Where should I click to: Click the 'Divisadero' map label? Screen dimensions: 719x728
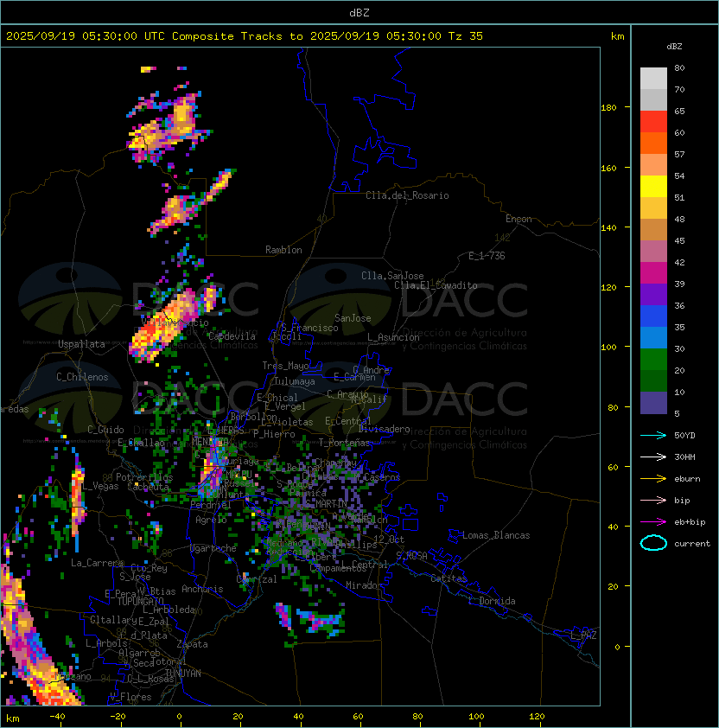385,429
